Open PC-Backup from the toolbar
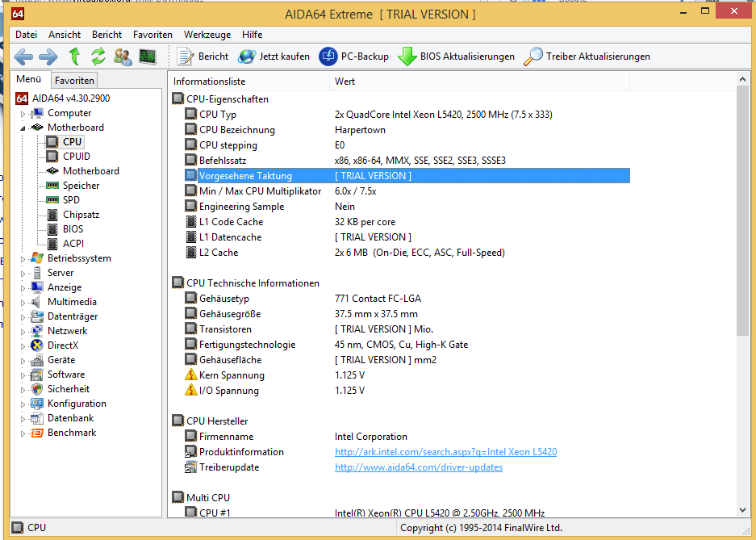This screenshot has width=756, height=540. tap(354, 57)
